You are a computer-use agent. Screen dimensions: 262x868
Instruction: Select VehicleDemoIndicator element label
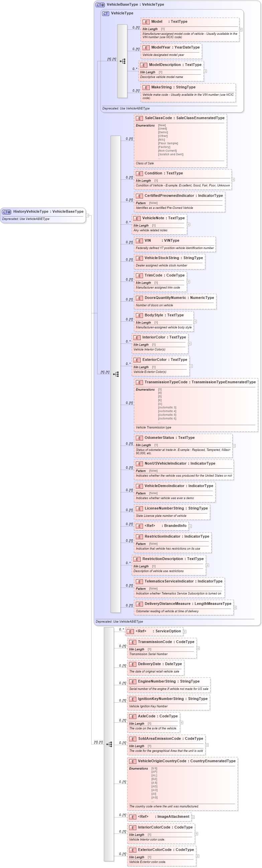tap(164, 486)
